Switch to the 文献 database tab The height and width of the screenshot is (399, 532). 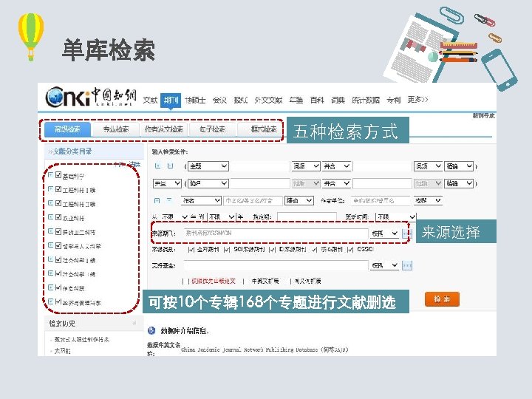tap(150, 100)
